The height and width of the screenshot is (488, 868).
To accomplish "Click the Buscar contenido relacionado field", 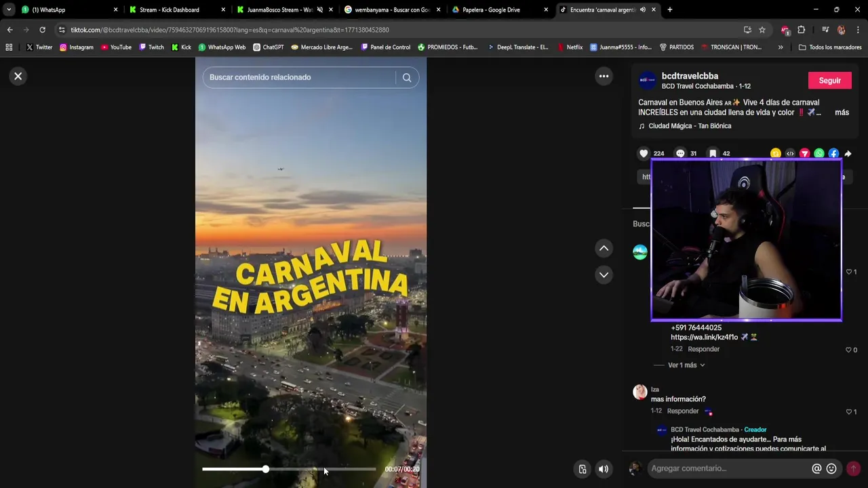I will (x=298, y=77).
